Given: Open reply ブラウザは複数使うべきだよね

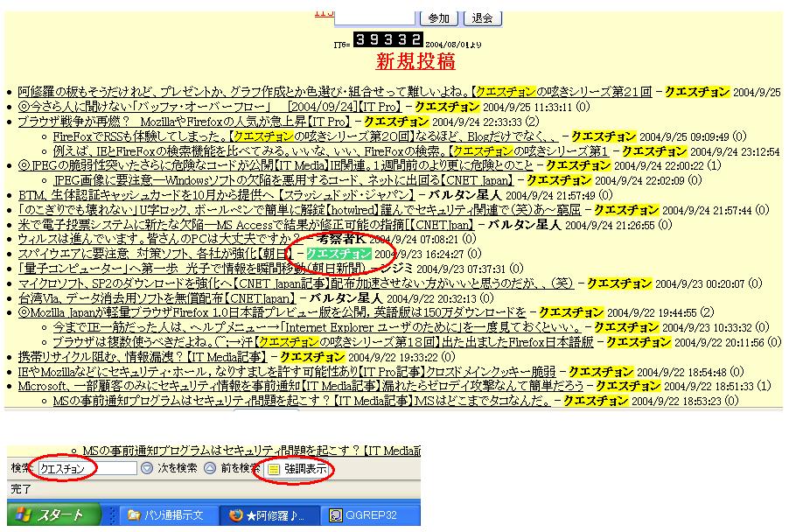Looking at the screenshot, I should [x=323, y=342].
